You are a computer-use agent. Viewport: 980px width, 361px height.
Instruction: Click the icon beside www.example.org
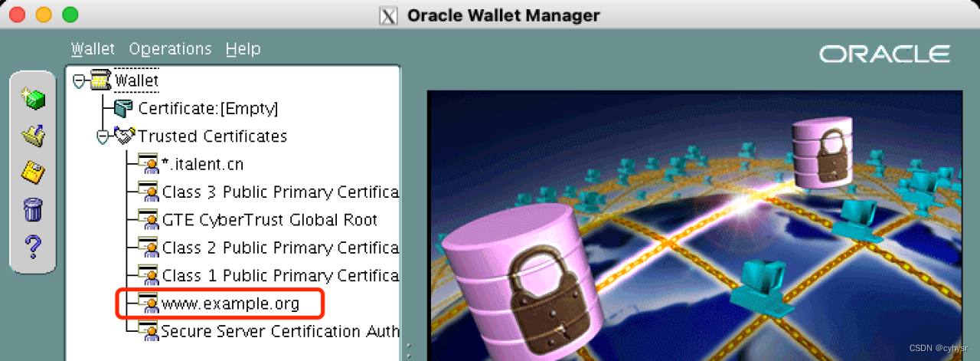148,304
